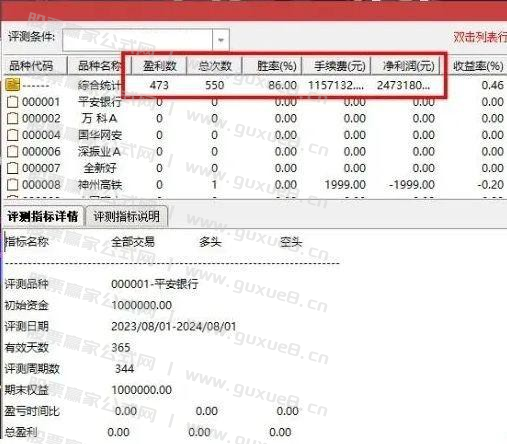
Task: Open the 评测条件 dropdown arrow
Action: [220, 40]
